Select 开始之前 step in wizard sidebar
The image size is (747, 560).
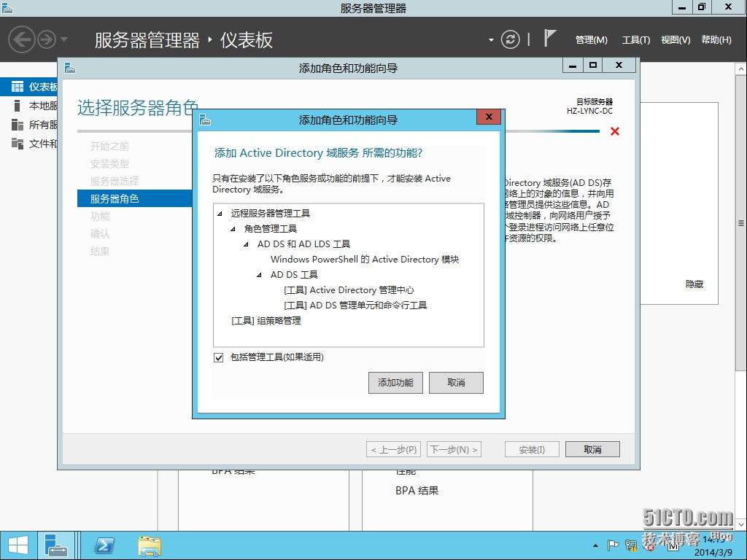click(x=109, y=146)
